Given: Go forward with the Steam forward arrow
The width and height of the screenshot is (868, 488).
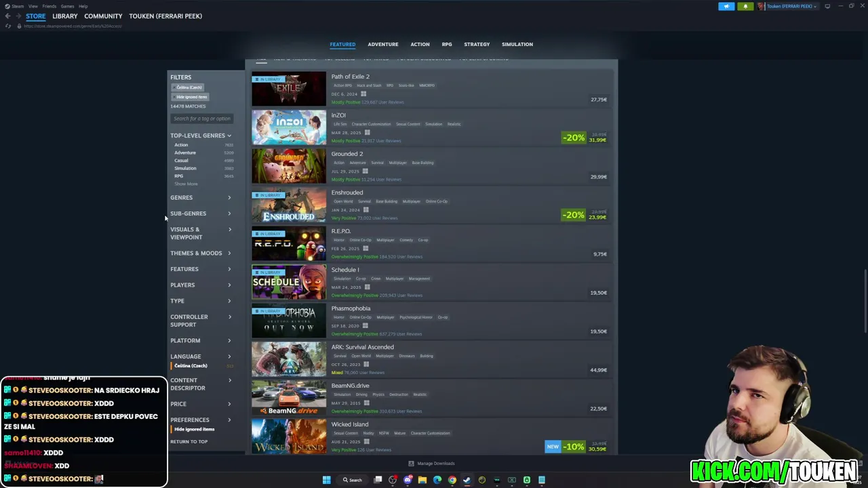Looking at the screenshot, I should (18, 16).
